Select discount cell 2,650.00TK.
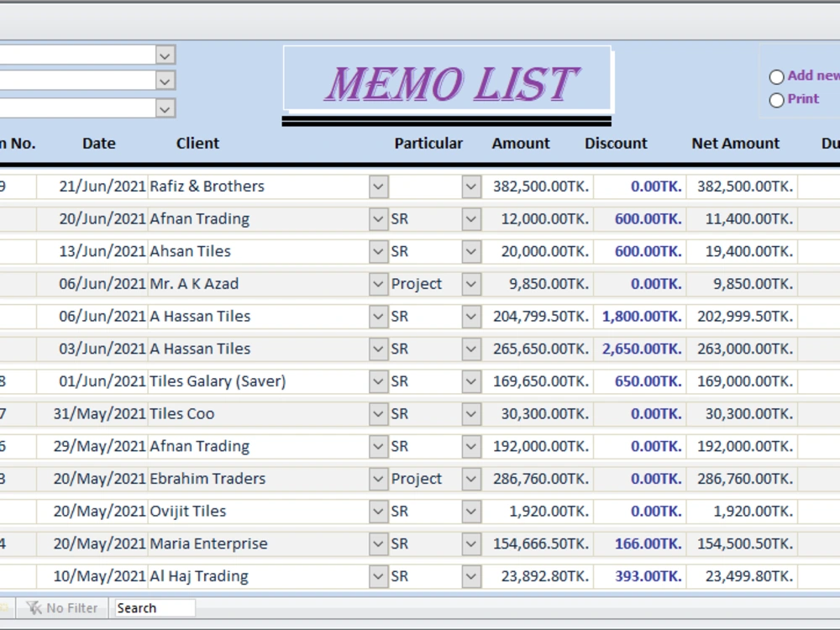This screenshot has height=630, width=840. tap(639, 349)
